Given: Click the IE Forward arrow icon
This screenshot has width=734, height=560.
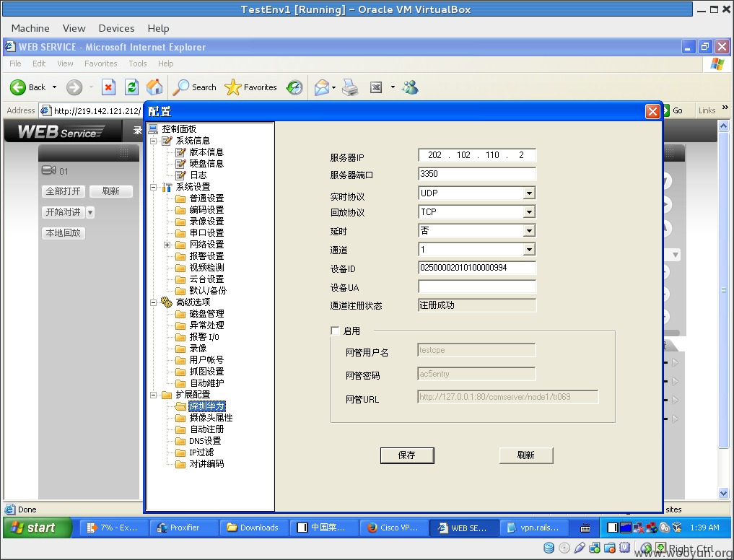Looking at the screenshot, I should [74, 87].
